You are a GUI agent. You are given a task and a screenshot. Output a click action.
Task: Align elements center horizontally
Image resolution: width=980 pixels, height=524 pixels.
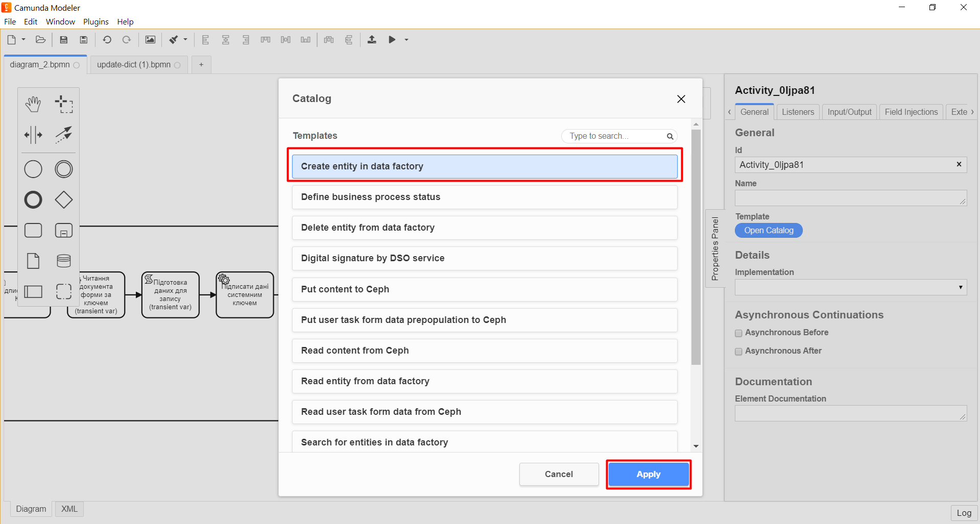point(225,40)
